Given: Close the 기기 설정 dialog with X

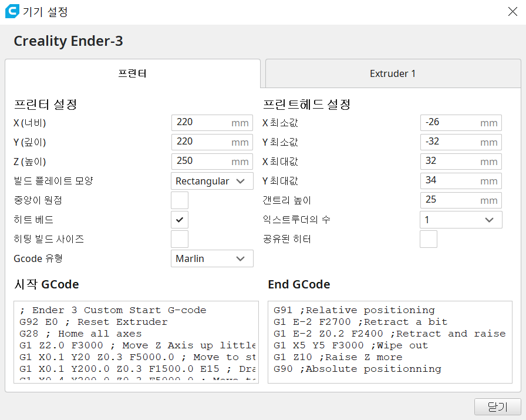Looking at the screenshot, I should click(x=512, y=11).
